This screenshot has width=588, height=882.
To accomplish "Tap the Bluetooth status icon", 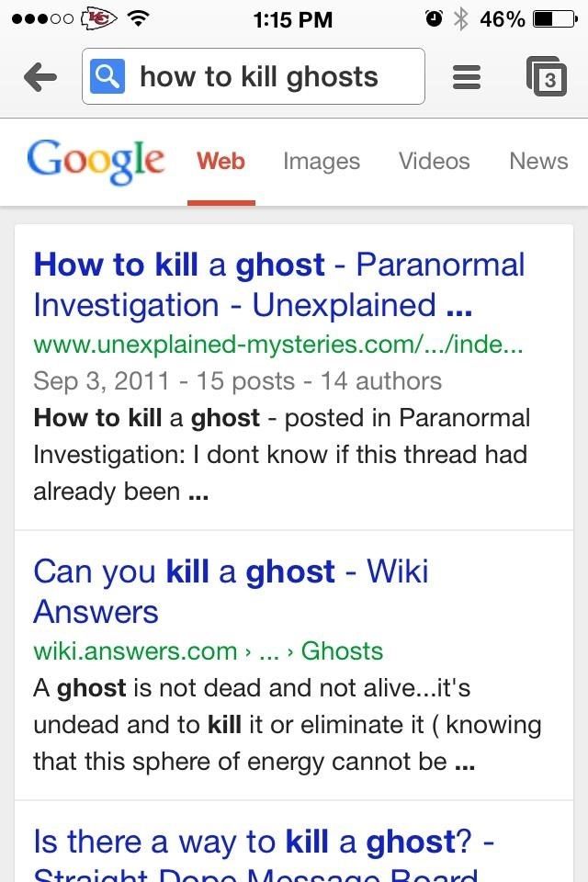I will (461, 19).
